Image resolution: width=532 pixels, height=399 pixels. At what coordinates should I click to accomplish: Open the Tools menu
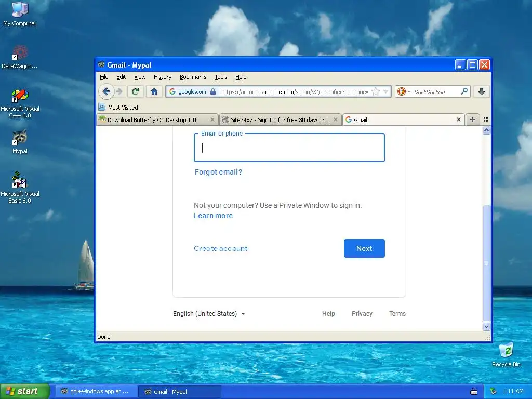[x=221, y=77]
